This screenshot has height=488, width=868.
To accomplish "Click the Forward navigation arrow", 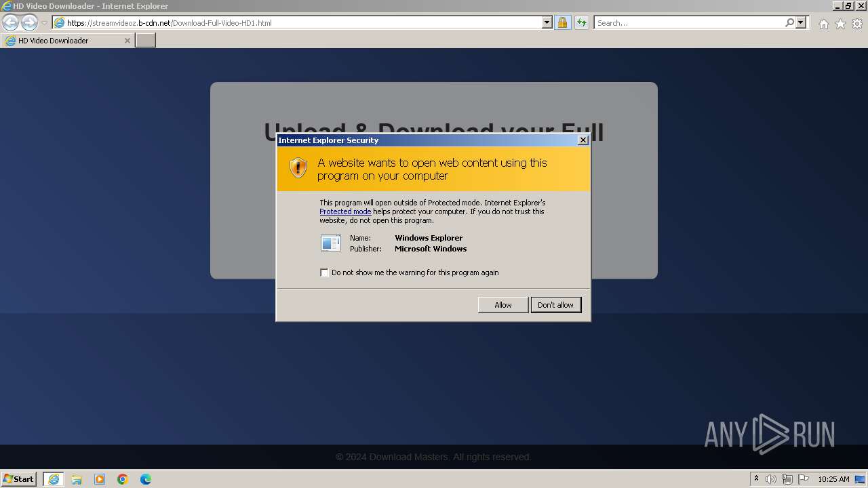I will (x=29, y=22).
